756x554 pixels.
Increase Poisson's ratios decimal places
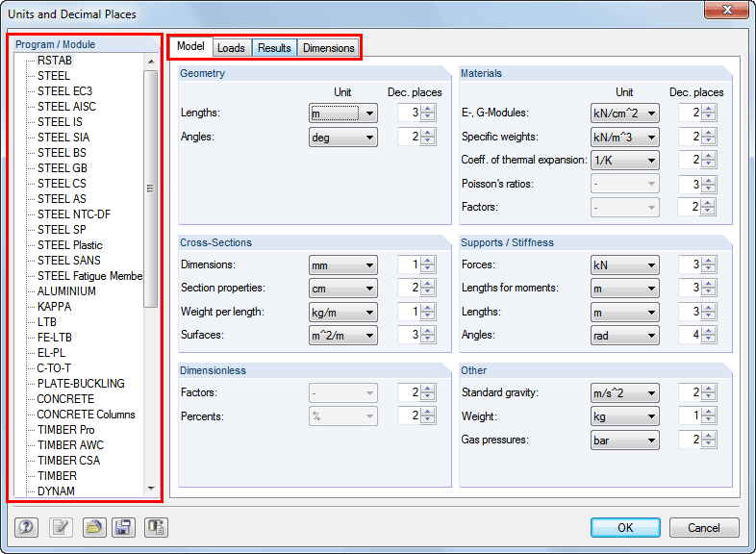[708, 179]
